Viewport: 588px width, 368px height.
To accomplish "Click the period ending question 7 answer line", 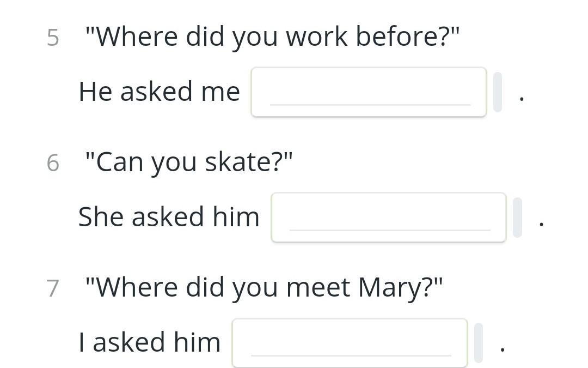I will coord(502,349).
